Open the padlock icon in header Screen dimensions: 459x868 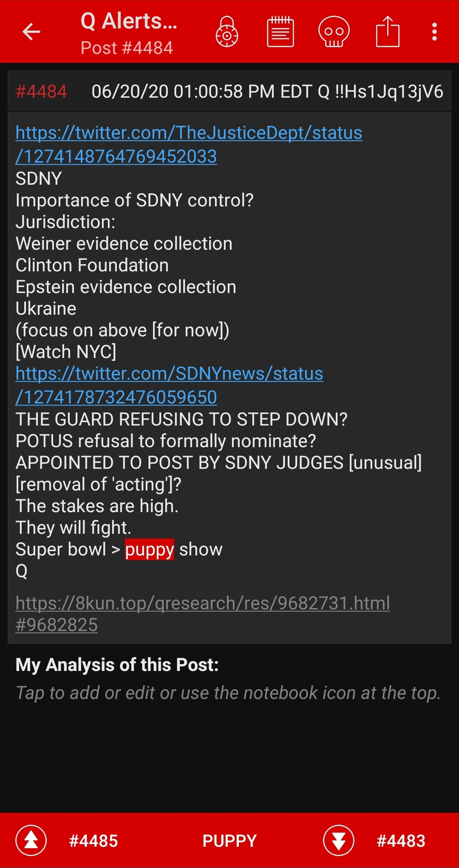[x=227, y=32]
